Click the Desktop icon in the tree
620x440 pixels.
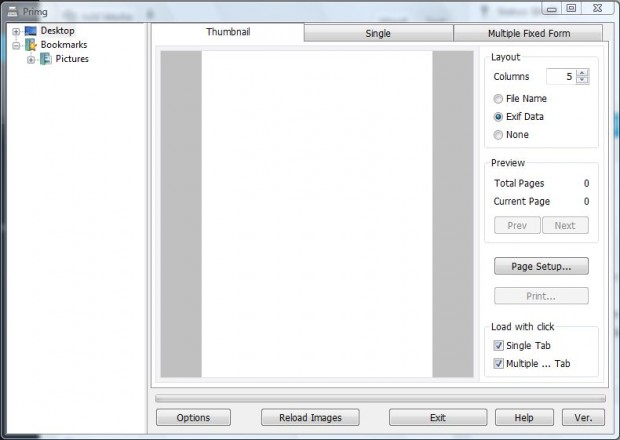(30, 31)
